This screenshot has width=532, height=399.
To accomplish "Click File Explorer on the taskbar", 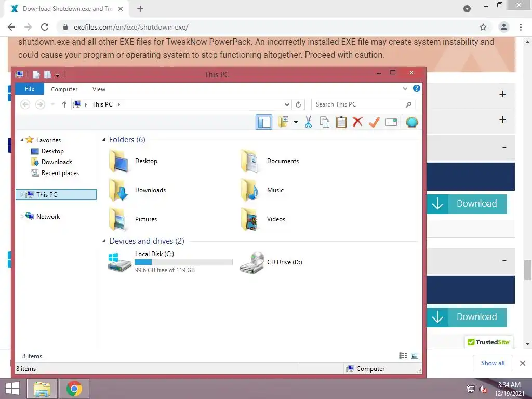I will tap(42, 389).
